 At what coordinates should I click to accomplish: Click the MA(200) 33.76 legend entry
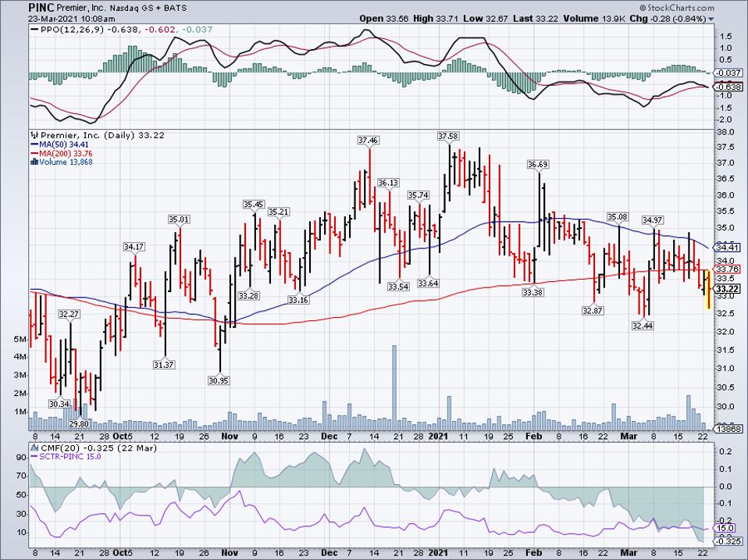point(67,154)
